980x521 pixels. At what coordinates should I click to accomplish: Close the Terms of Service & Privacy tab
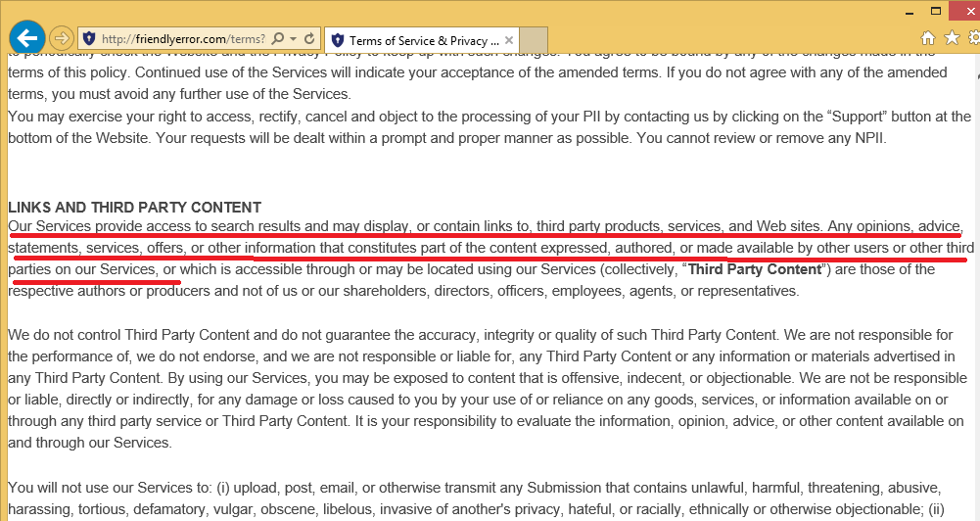pos(509,40)
